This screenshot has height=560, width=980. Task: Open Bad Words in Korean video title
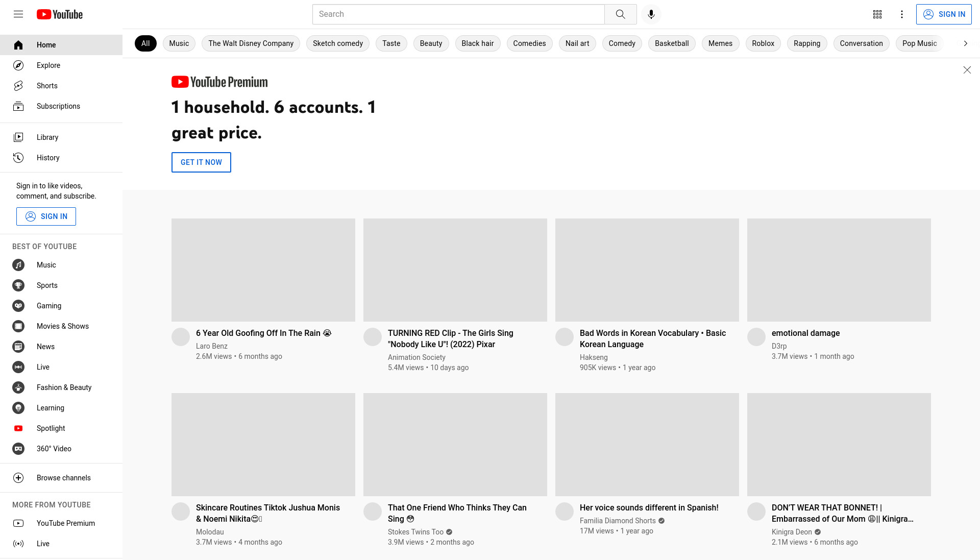pyautogui.click(x=653, y=338)
